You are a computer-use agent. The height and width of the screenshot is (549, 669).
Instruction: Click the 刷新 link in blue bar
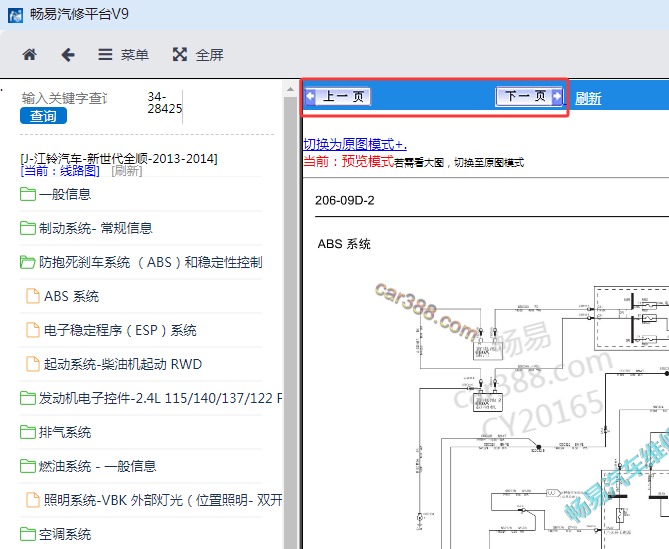(588, 99)
